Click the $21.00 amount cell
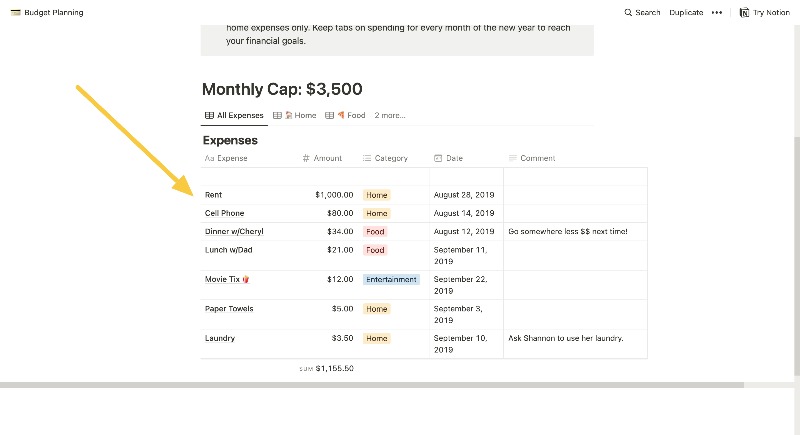 point(340,250)
